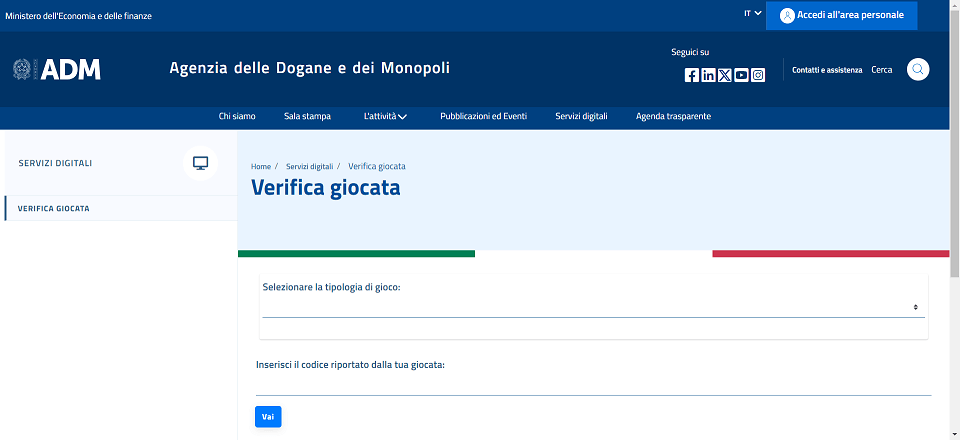Open the YouTube channel icon
The width and height of the screenshot is (960, 440).
coord(741,75)
